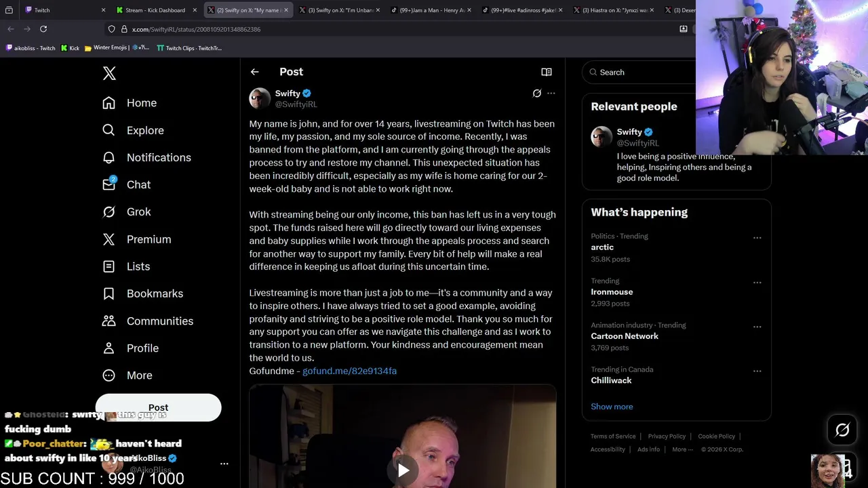Click the X logo icon in sidebar

[x=109, y=73]
